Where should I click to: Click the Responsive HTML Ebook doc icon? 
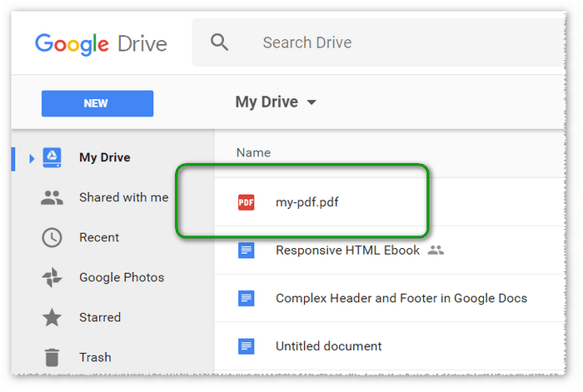(x=247, y=250)
